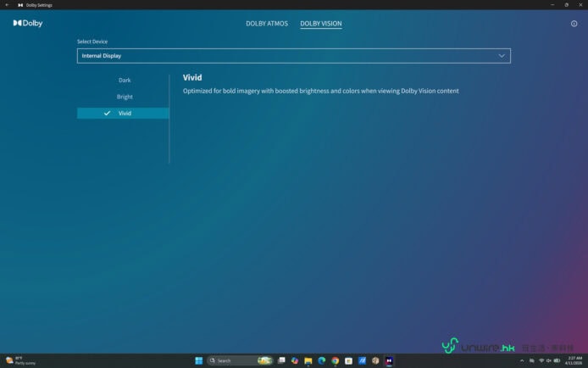The width and height of the screenshot is (588, 368).
Task: Open the Windows Start menu
Action: pos(199,361)
